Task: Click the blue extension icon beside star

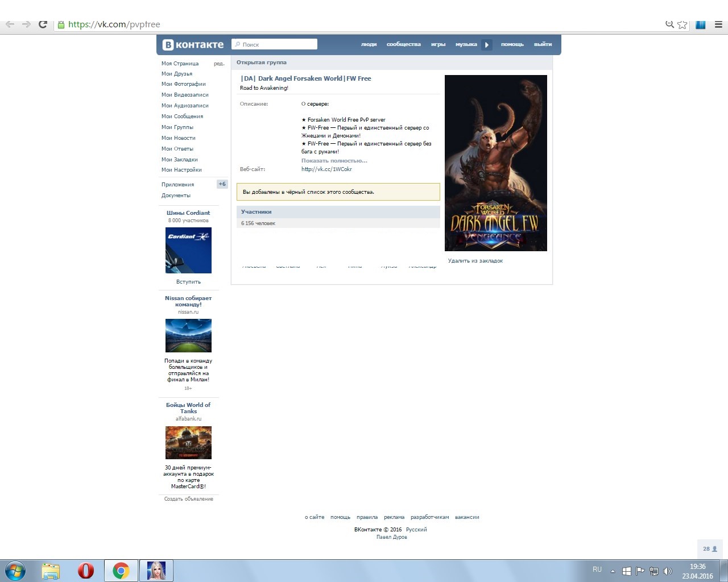Action: (701, 24)
